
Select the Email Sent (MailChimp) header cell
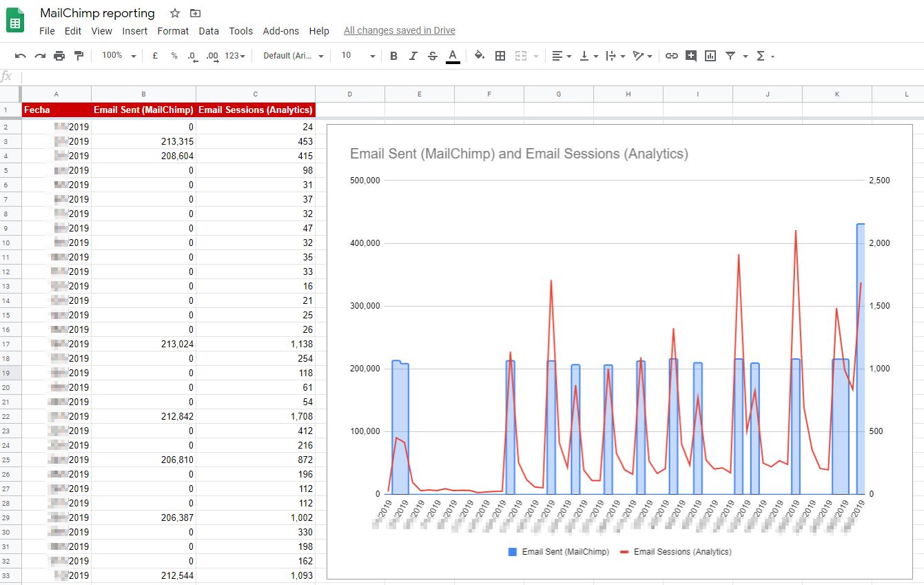click(143, 110)
